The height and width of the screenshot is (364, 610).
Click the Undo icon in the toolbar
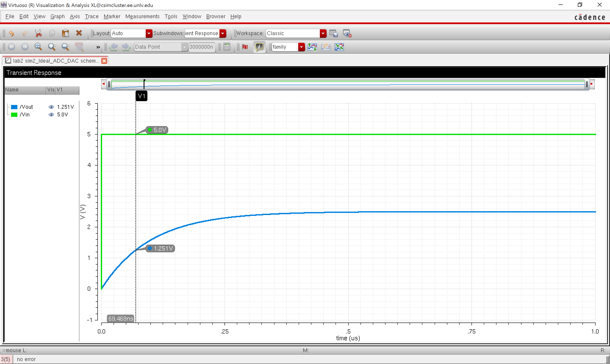11,33
